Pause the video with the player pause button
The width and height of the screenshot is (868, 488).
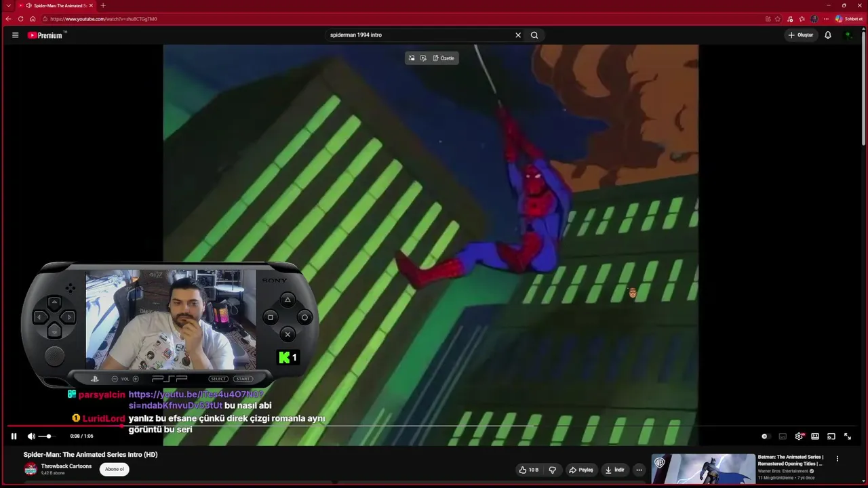click(x=14, y=436)
